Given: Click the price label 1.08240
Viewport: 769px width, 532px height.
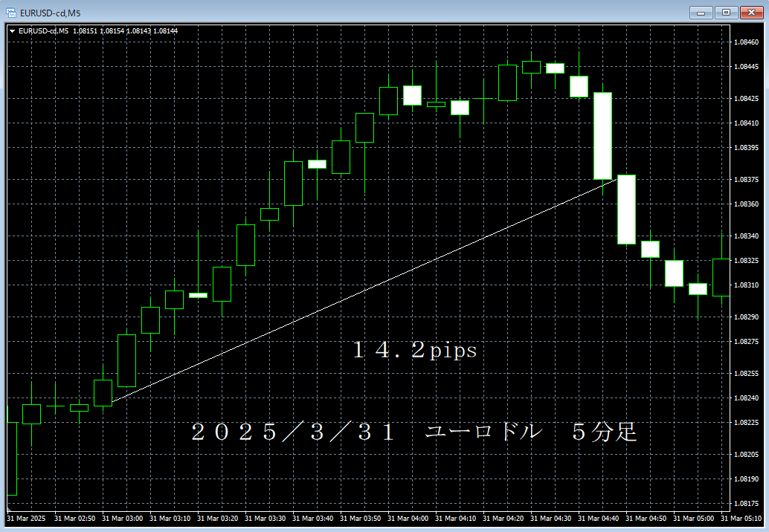Looking at the screenshot, I should (746, 398).
